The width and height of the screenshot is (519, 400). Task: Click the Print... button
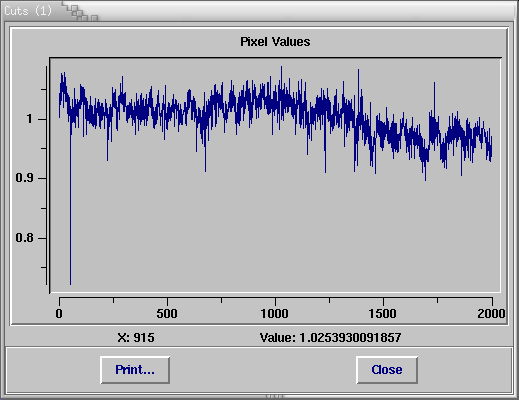(135, 370)
